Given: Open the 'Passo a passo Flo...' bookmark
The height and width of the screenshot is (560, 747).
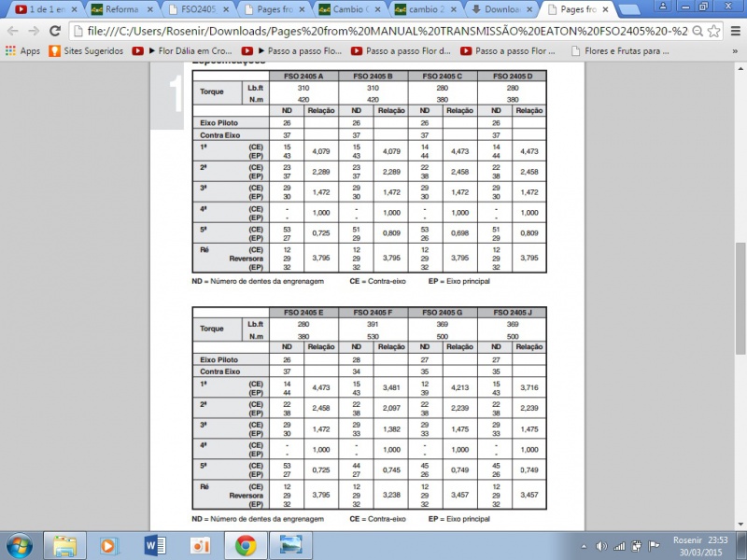Looking at the screenshot, I should [291, 51].
